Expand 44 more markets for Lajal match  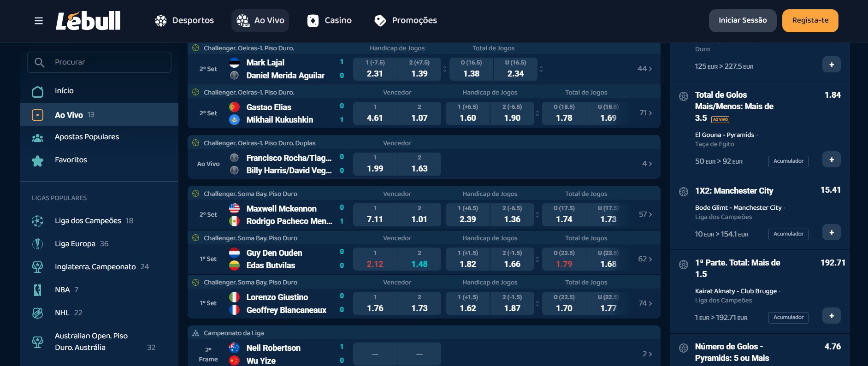pyautogui.click(x=645, y=69)
